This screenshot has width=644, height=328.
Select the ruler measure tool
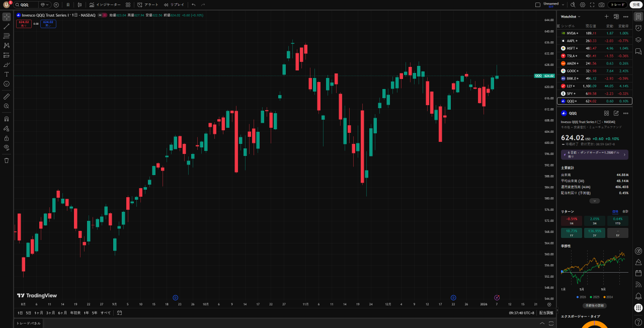tap(6, 96)
